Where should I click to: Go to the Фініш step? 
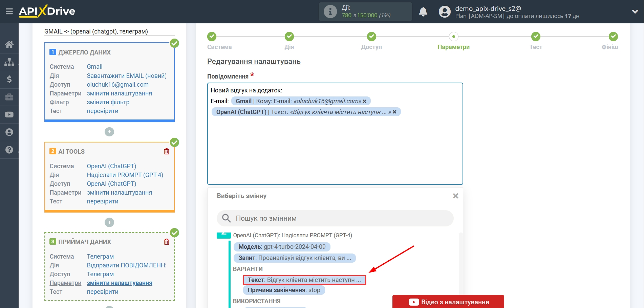click(610, 41)
